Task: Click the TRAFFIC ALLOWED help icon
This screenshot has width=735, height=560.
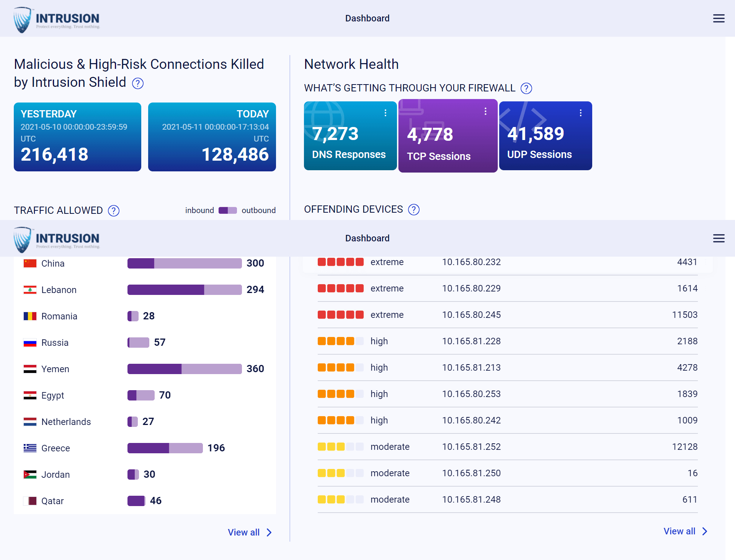Action: pos(113,210)
